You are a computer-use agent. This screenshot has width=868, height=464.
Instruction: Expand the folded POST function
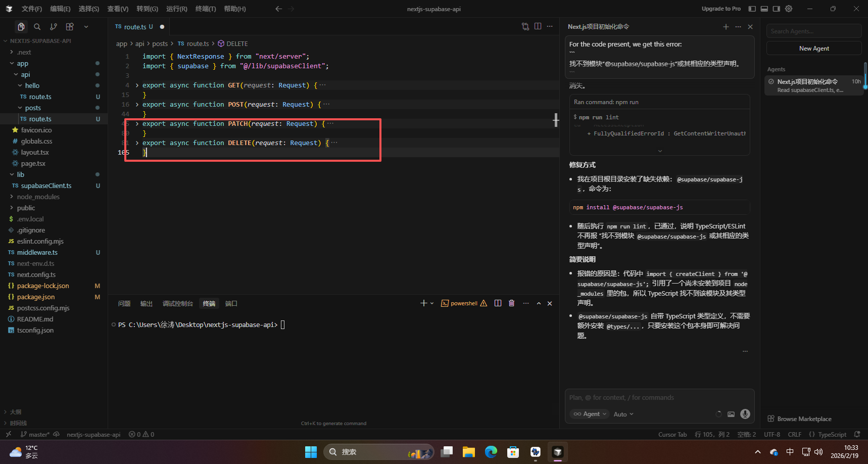click(x=137, y=105)
